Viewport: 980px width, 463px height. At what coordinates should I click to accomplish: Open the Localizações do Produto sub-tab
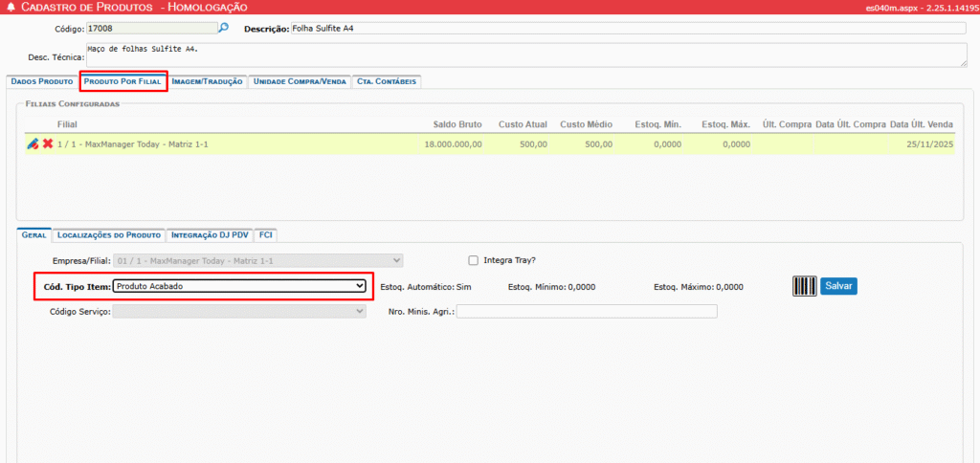point(109,234)
